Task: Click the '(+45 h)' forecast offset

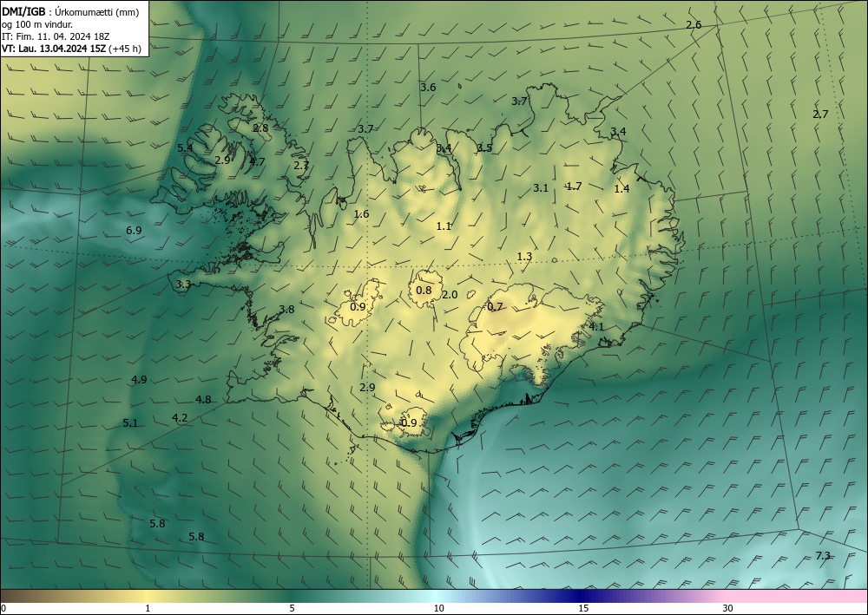Action: point(125,49)
